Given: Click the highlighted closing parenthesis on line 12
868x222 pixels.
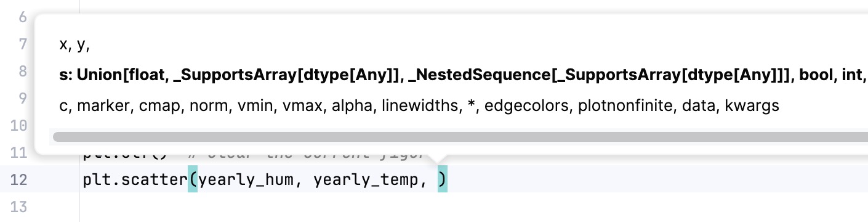Looking at the screenshot, I should click(443, 179).
